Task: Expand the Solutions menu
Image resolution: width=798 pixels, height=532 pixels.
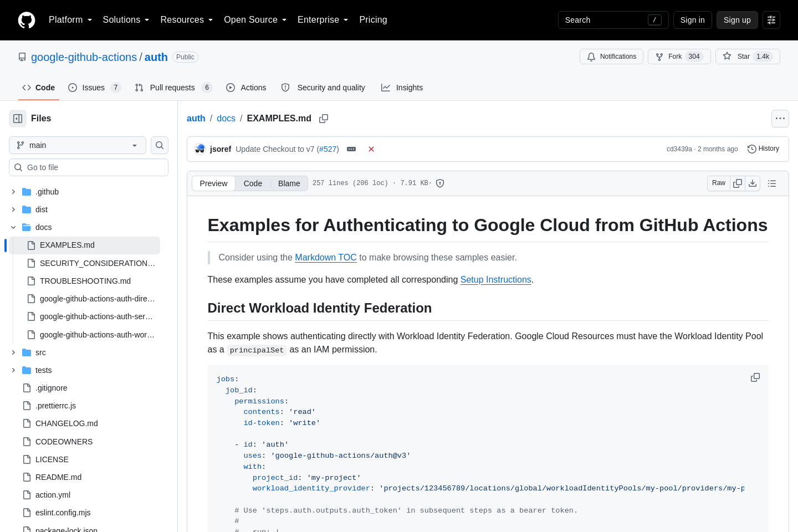Action: click(x=126, y=20)
